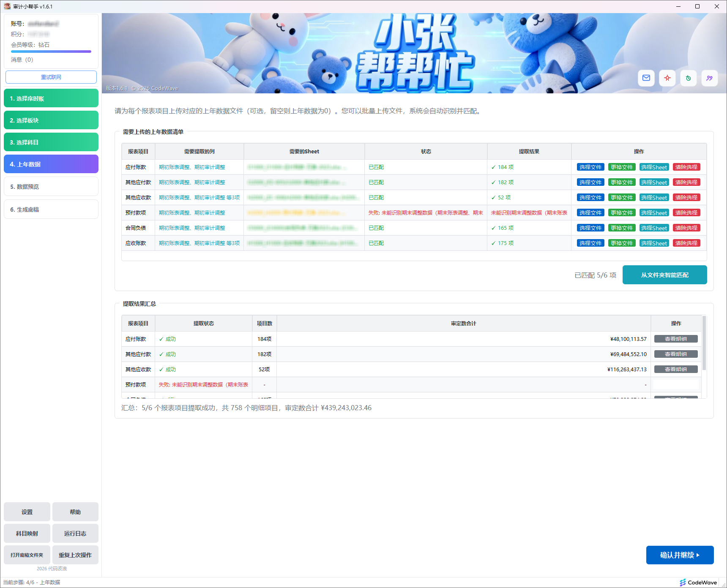Click 选择文件 for 预付款项 row

point(590,213)
